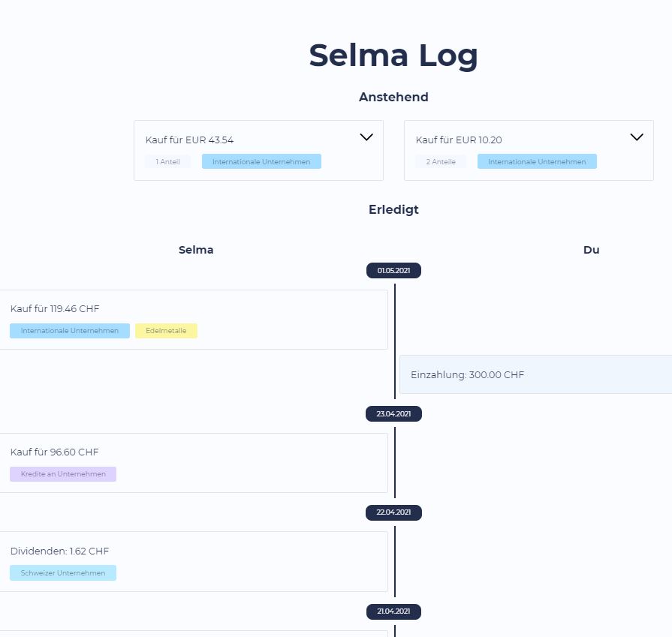
Task: Click the 'Anstehend' section heading
Action: [x=393, y=97]
